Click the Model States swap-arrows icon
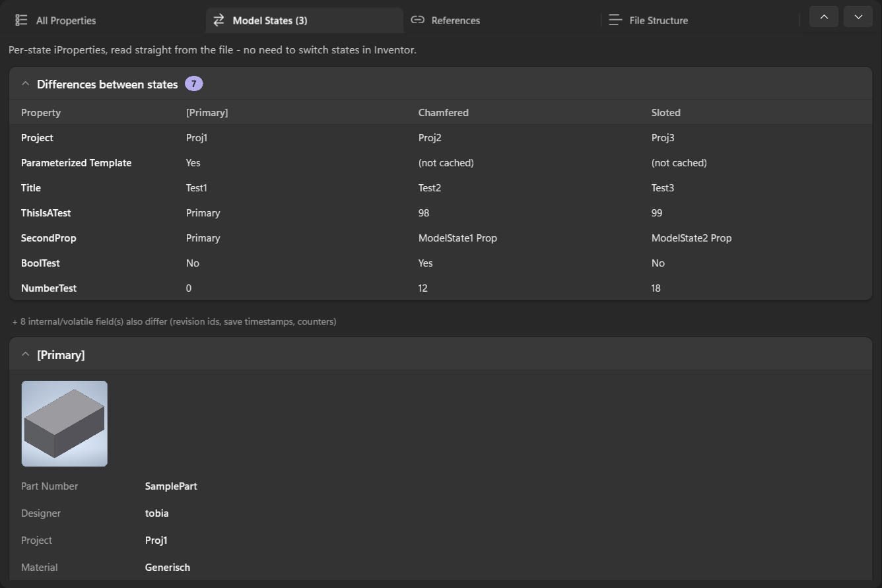Image resolution: width=882 pixels, height=588 pixels. coord(219,20)
